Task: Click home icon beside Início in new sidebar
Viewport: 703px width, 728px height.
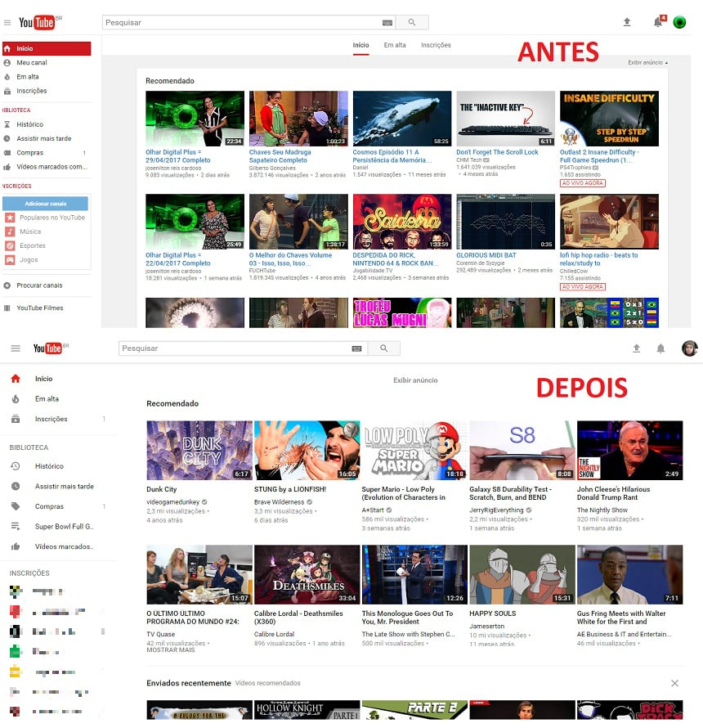Action: click(x=16, y=379)
